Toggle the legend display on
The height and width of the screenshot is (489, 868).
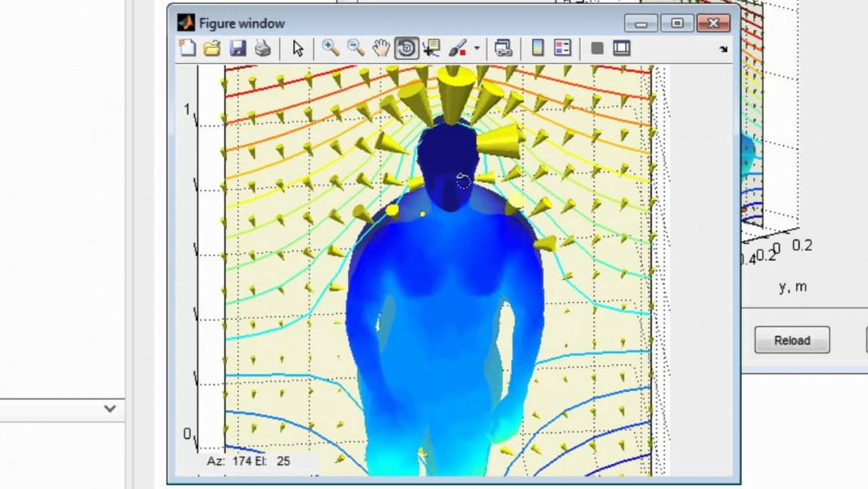click(x=562, y=48)
